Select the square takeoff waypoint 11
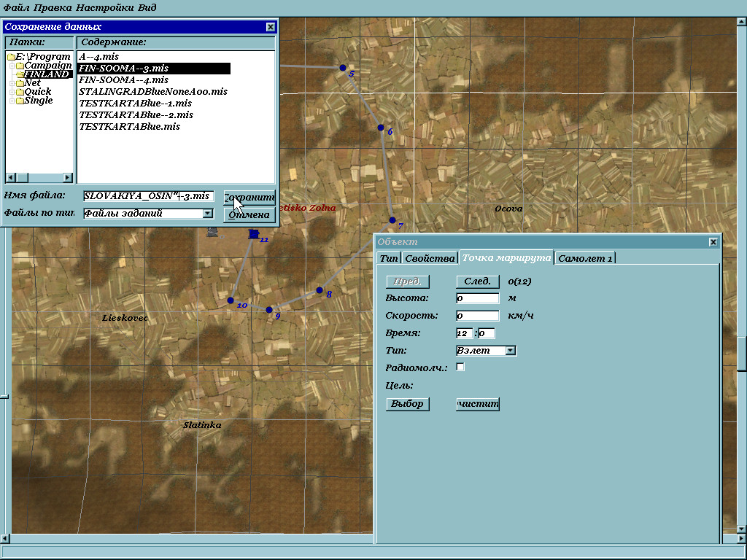This screenshot has height=560, width=747. point(254,234)
